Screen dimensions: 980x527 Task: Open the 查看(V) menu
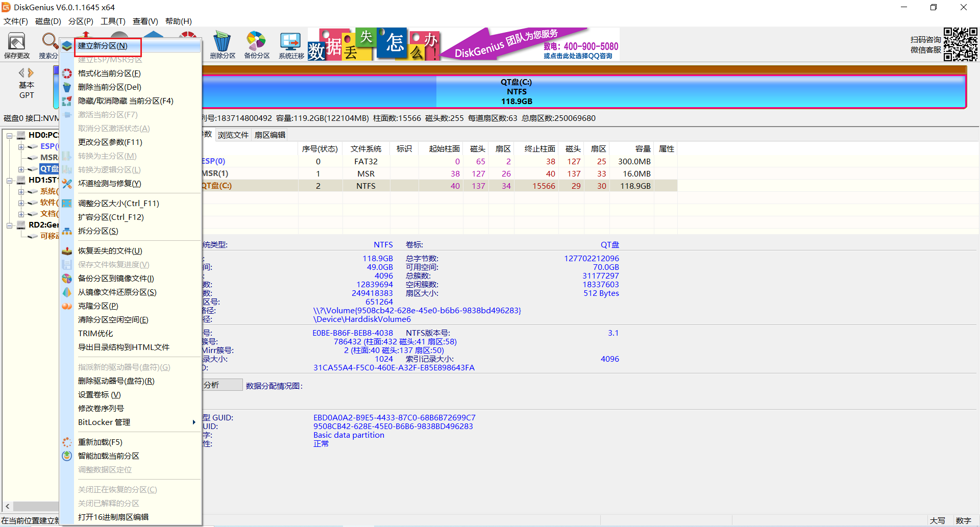click(145, 21)
